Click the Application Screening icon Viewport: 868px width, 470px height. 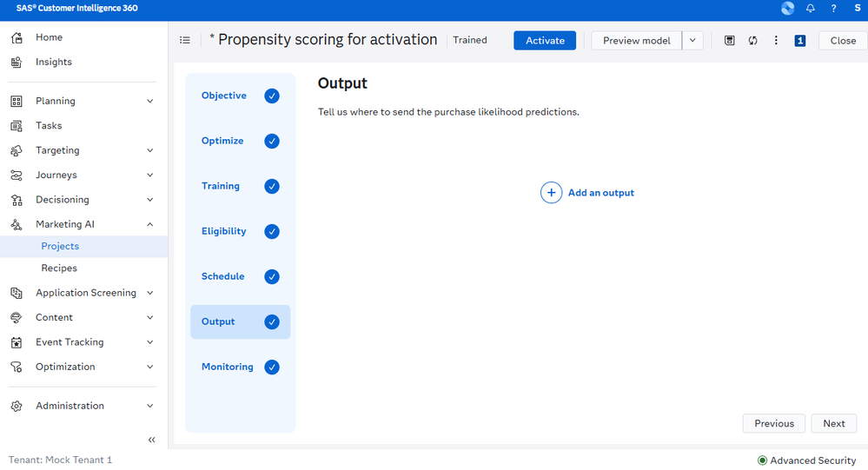coord(17,293)
